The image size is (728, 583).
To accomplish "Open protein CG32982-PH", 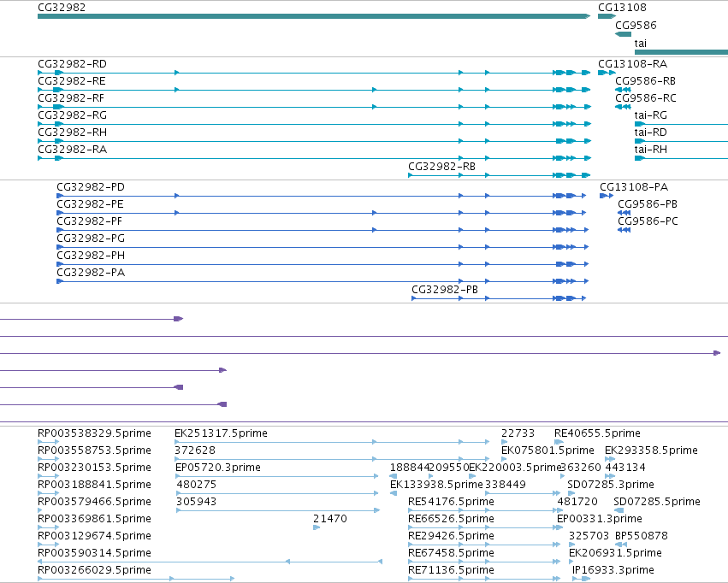I will coord(91,256).
